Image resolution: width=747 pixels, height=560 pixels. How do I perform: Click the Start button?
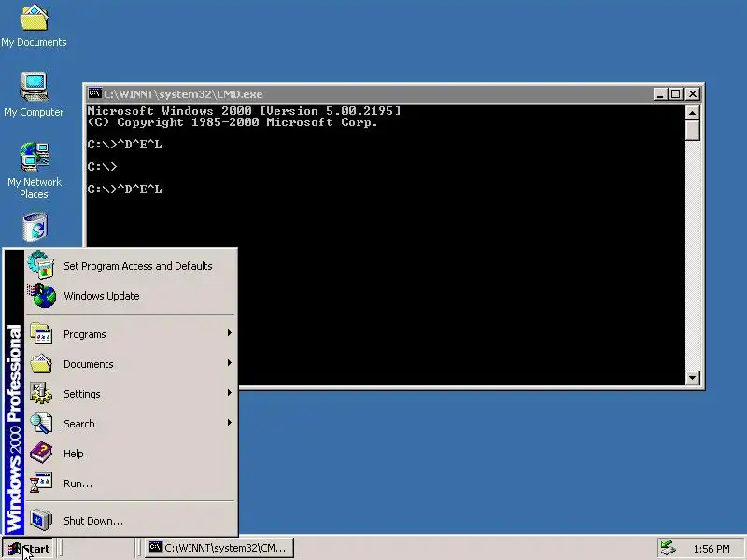pos(28,548)
